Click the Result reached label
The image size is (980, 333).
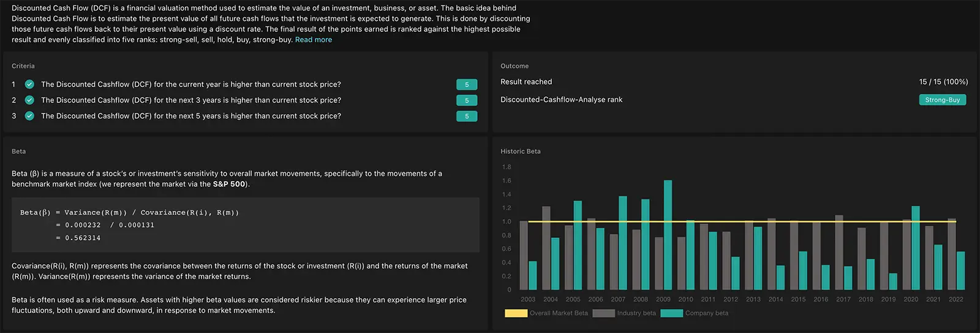click(526, 82)
